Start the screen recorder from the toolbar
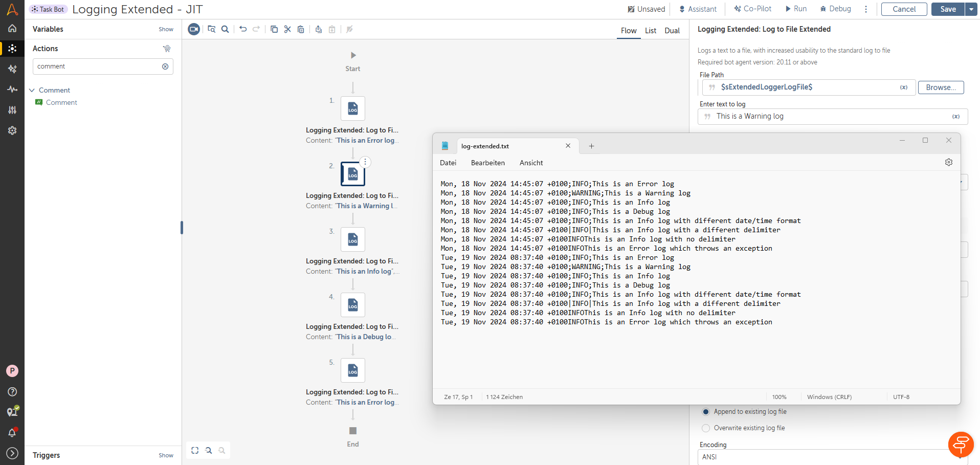The width and height of the screenshot is (980, 465). pyautogui.click(x=194, y=29)
